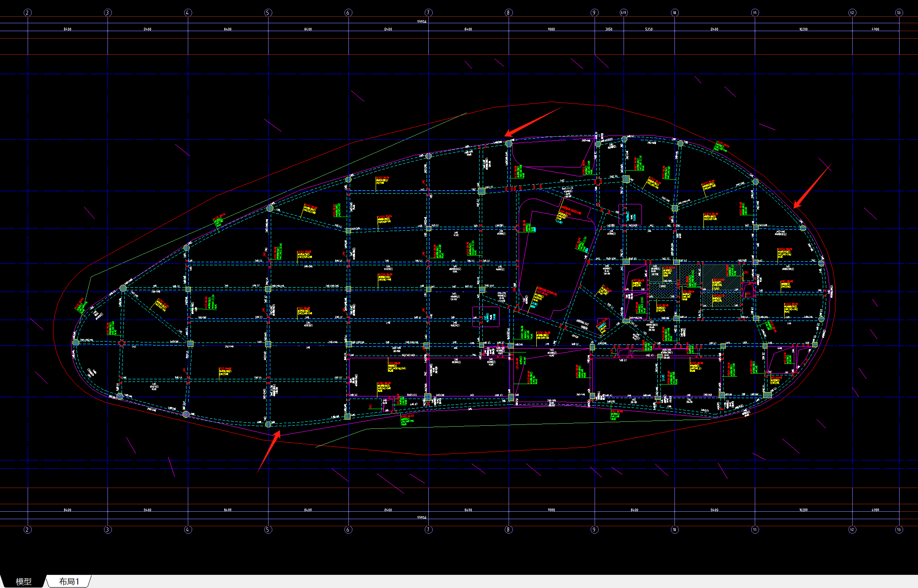Image resolution: width=918 pixels, height=588 pixels.
Task: Select the 3050 dimension text
Action: (609, 29)
